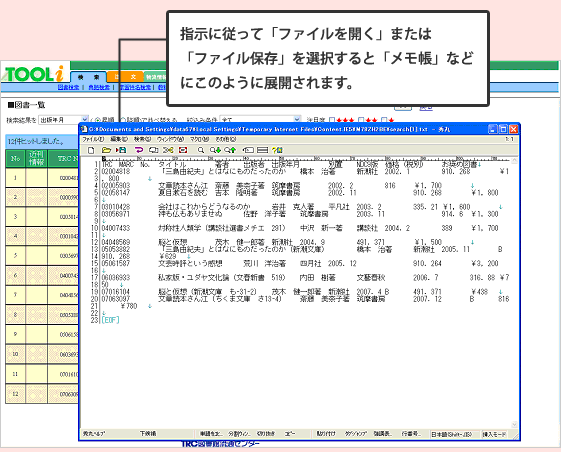The width and height of the screenshot is (561, 452).
Task: Check the three-star 注目度 checkbox
Action: point(332,120)
